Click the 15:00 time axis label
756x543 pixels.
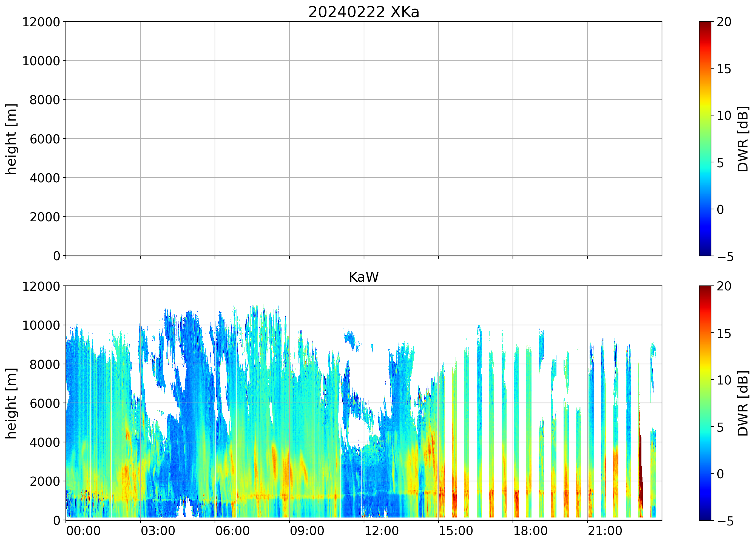point(456,531)
